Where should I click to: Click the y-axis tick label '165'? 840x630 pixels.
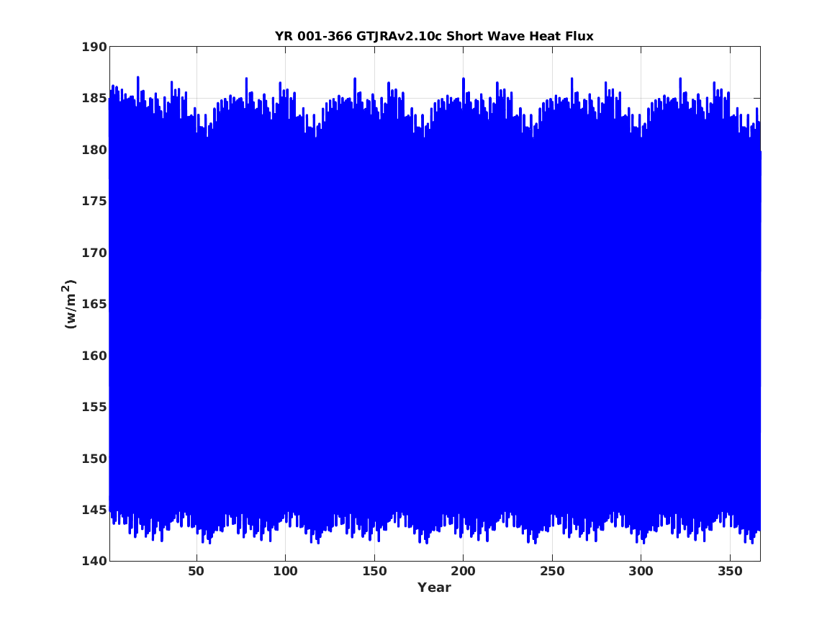(x=94, y=304)
